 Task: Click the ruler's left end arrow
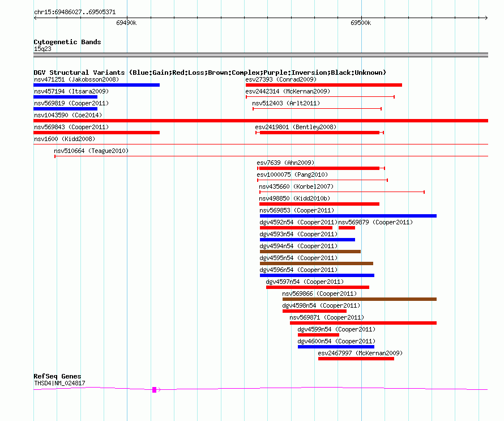point(35,18)
